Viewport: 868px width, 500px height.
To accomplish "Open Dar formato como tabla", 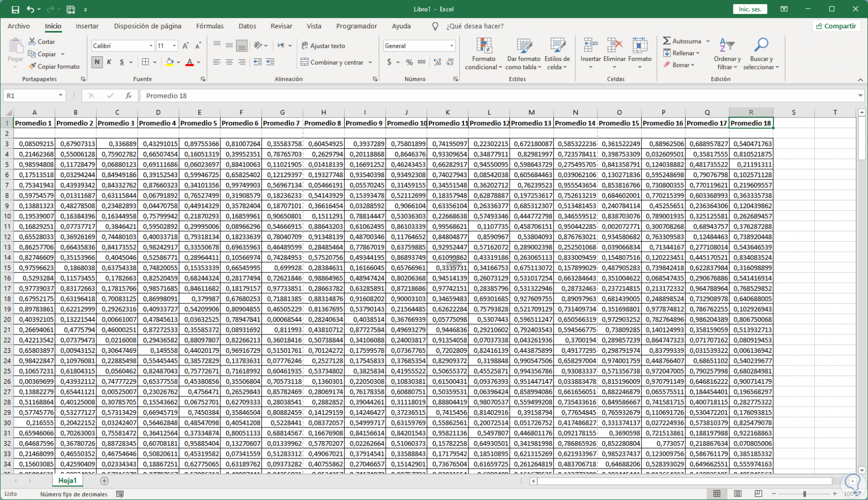I will pos(523,54).
